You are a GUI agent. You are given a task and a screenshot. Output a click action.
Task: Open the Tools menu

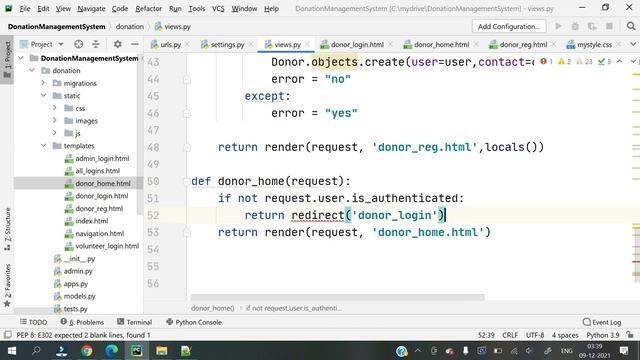click(197, 9)
